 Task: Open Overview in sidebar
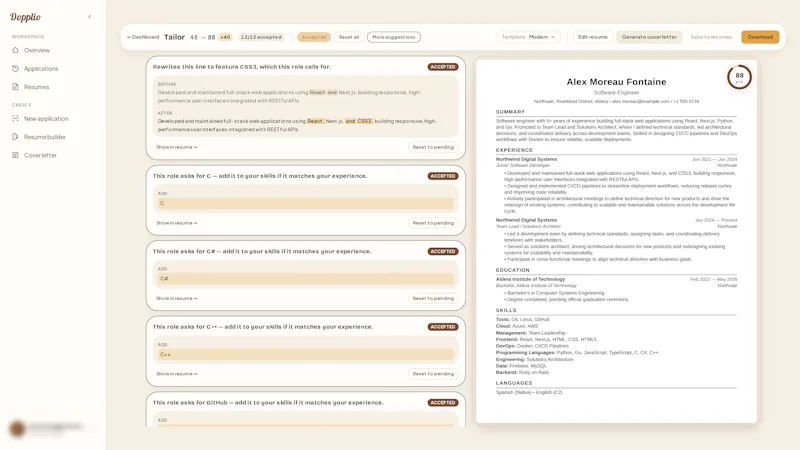click(37, 50)
